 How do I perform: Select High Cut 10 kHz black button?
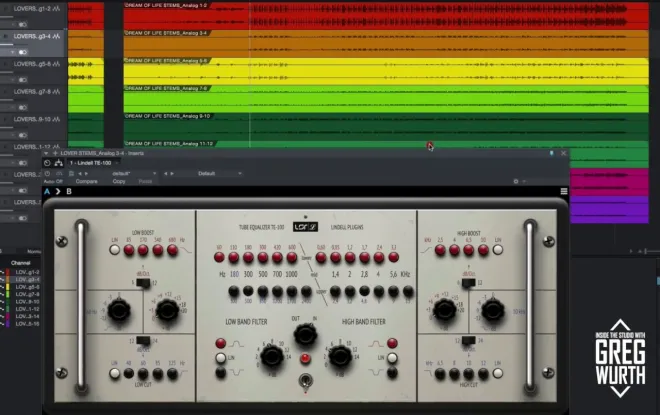coord(468,373)
